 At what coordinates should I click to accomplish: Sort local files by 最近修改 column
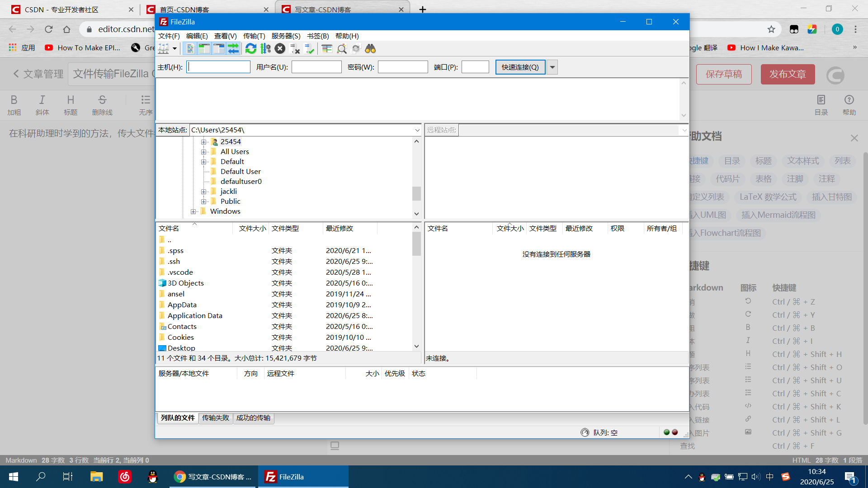350,229
